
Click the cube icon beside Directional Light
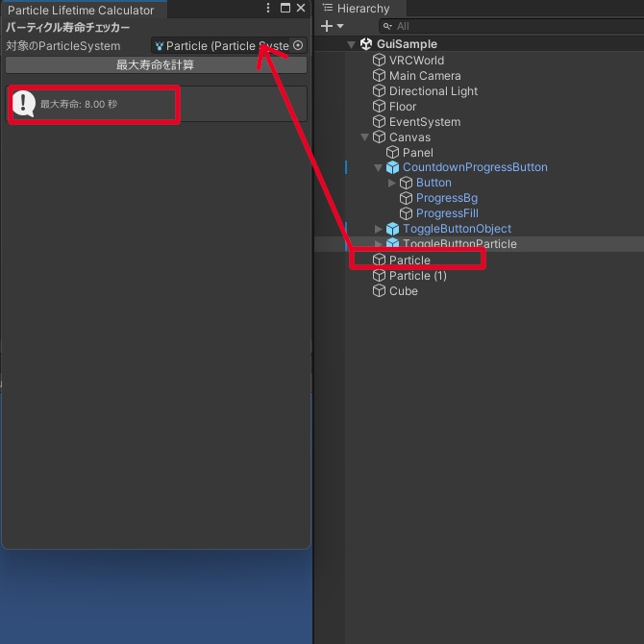coord(379,90)
